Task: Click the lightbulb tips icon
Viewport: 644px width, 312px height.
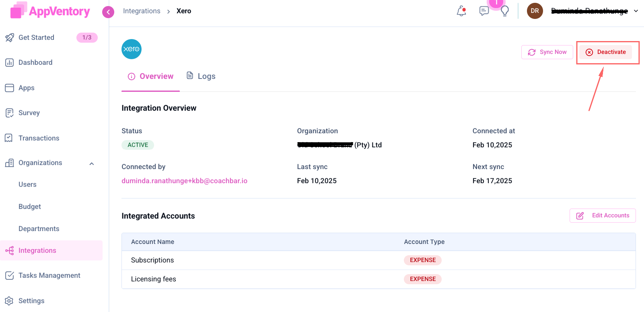Action: click(x=505, y=11)
